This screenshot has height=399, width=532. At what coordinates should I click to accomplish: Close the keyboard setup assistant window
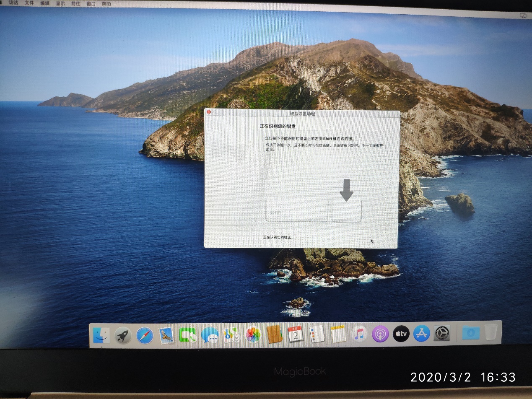point(209,112)
